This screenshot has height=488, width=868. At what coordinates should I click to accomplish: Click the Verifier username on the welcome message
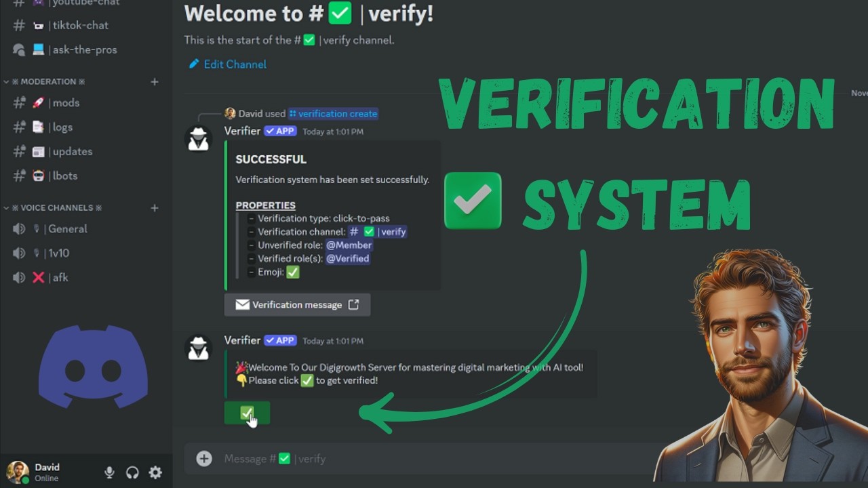click(x=242, y=340)
